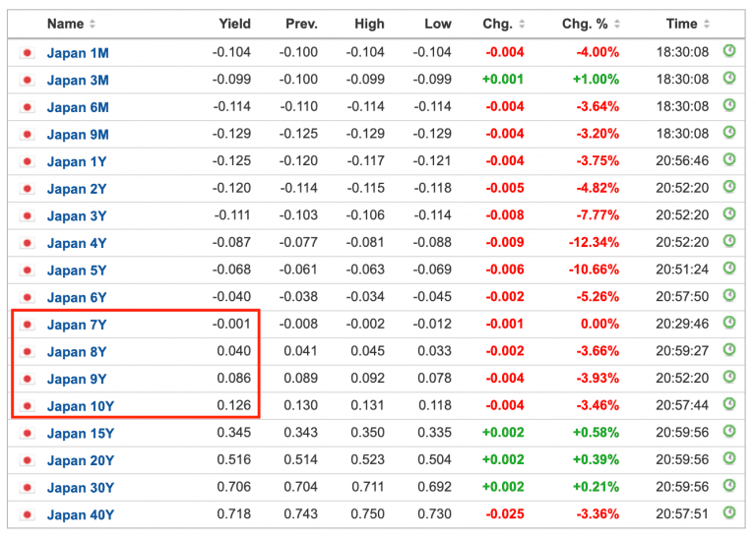Viewport: 756px width, 540px height.
Task: Click the clock icon in Japan 30Y row
Action: (x=729, y=486)
